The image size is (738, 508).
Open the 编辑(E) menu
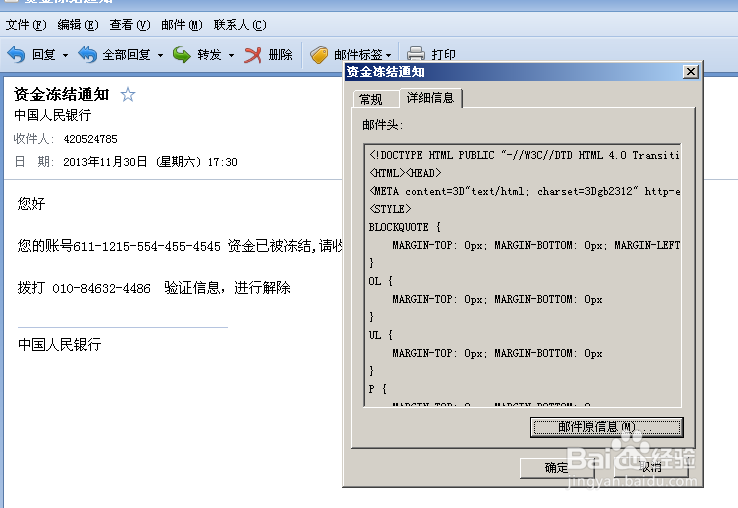78,24
